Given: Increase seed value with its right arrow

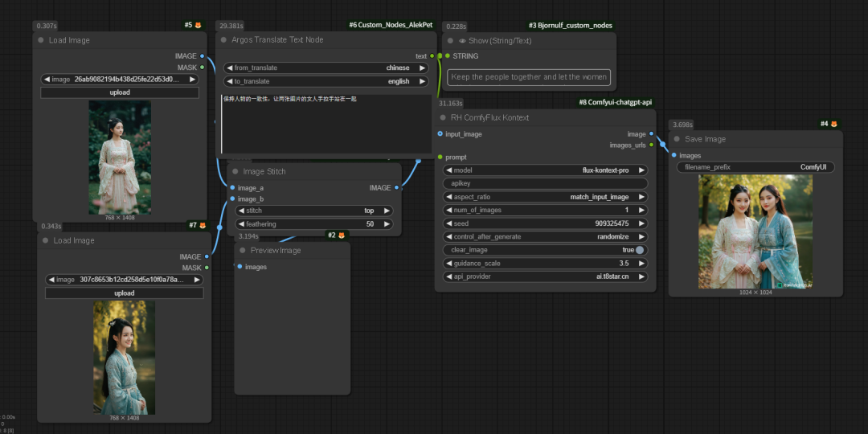Looking at the screenshot, I should pyautogui.click(x=641, y=223).
